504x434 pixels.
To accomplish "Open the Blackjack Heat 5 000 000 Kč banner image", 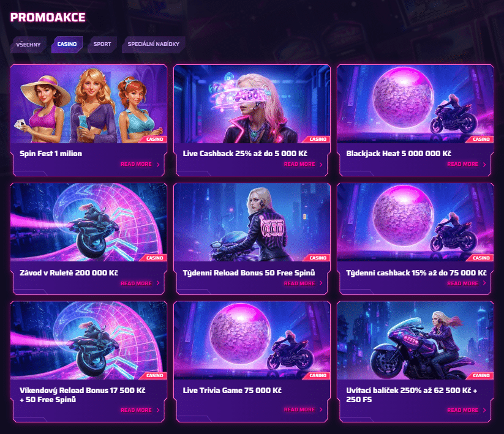I will [415, 104].
